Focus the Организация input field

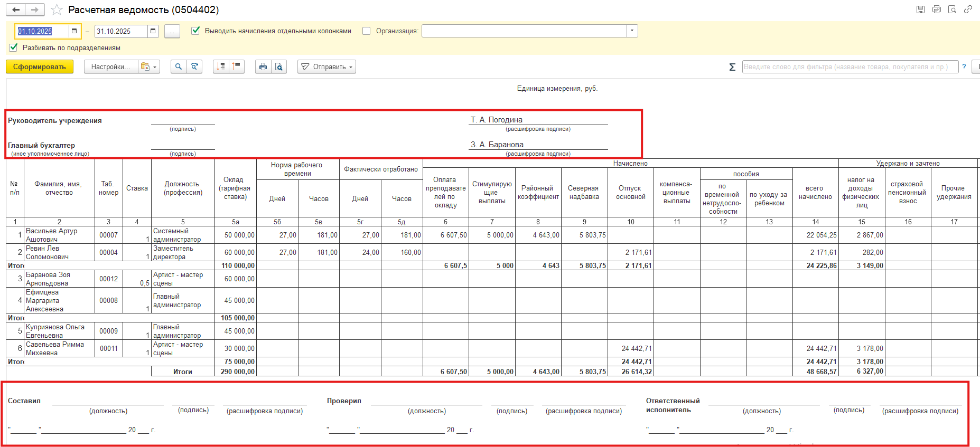pyautogui.click(x=524, y=31)
